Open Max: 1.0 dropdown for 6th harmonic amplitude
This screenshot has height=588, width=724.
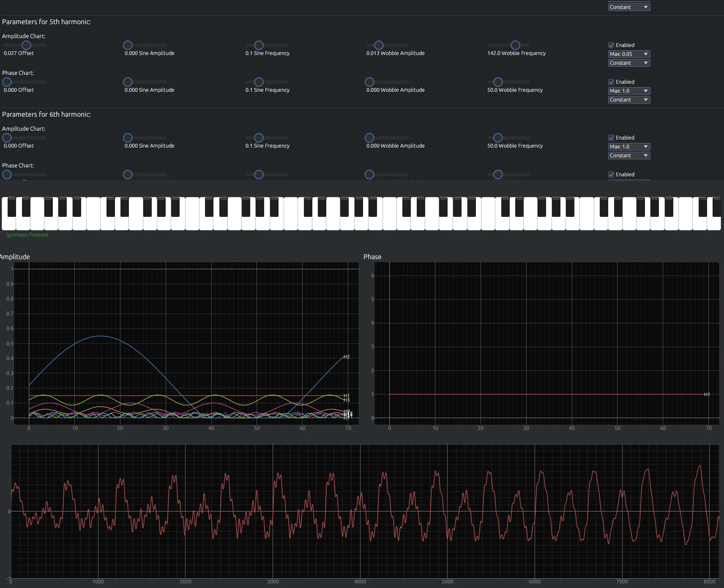tap(629, 147)
